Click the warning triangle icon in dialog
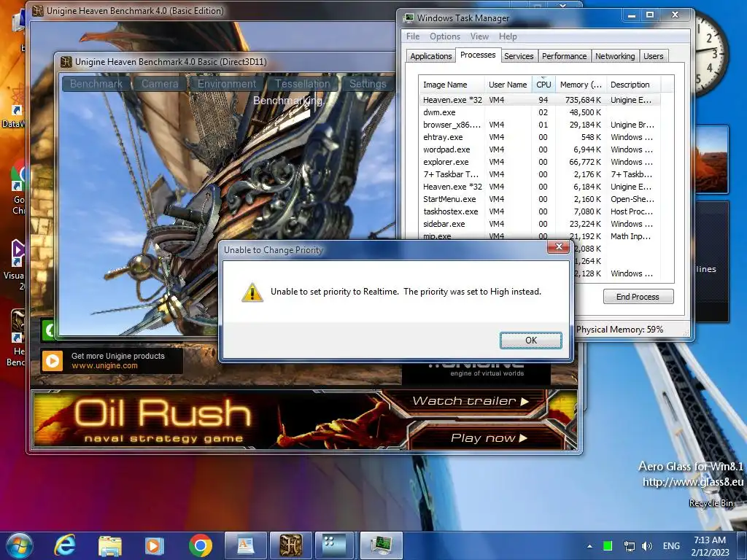 tap(252, 292)
